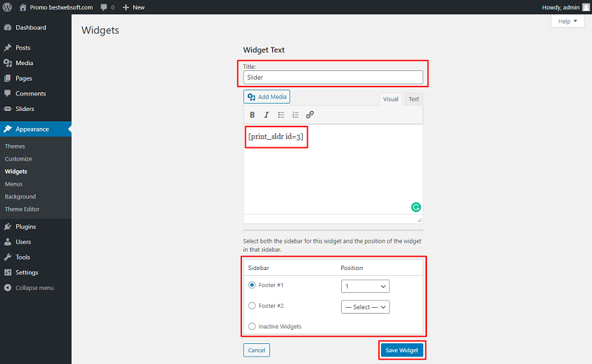
Task: Click the Tools wrench icon
Action: pos(7,257)
